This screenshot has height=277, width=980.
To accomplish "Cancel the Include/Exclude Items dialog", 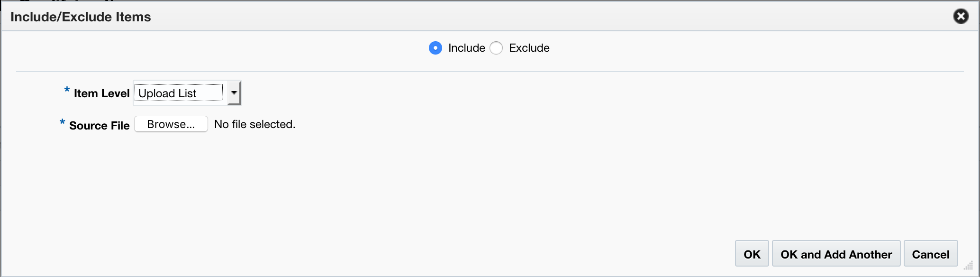I will coord(930,254).
